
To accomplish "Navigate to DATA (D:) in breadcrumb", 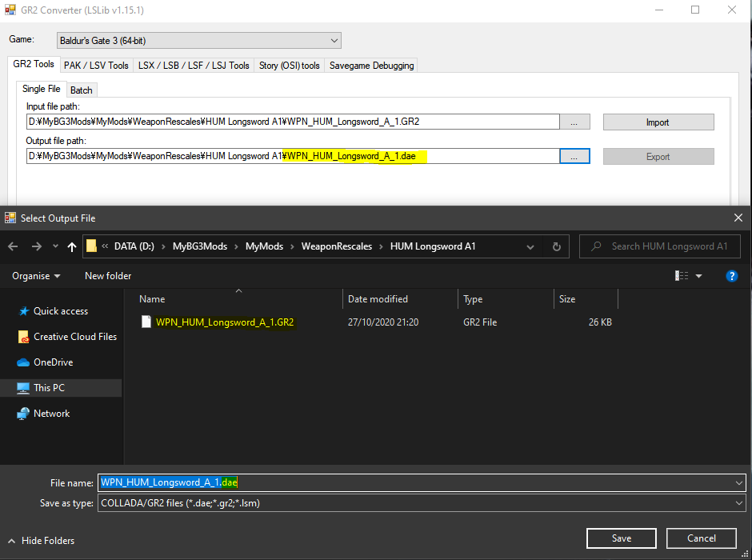I will coord(134,246).
